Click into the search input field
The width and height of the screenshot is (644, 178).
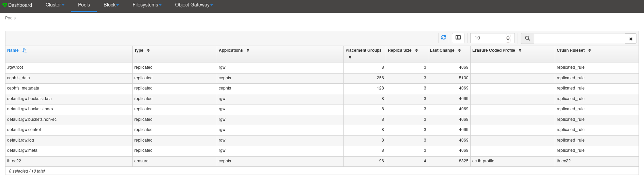[x=579, y=38]
